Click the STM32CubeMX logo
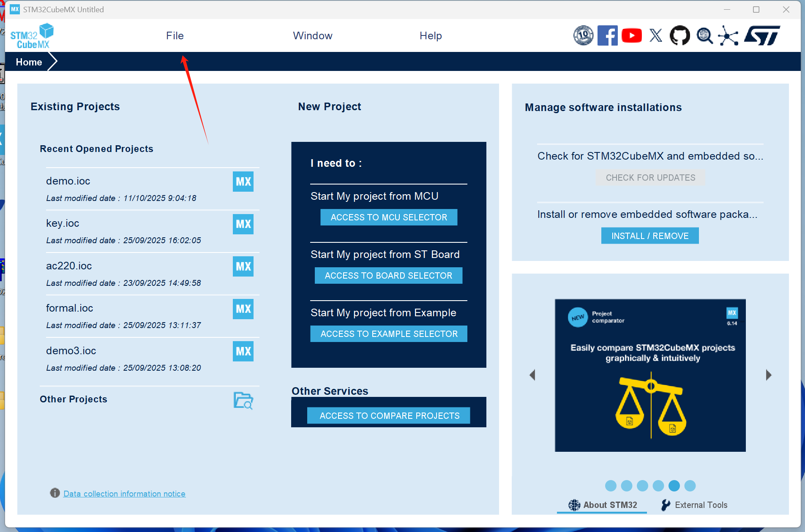 32,36
